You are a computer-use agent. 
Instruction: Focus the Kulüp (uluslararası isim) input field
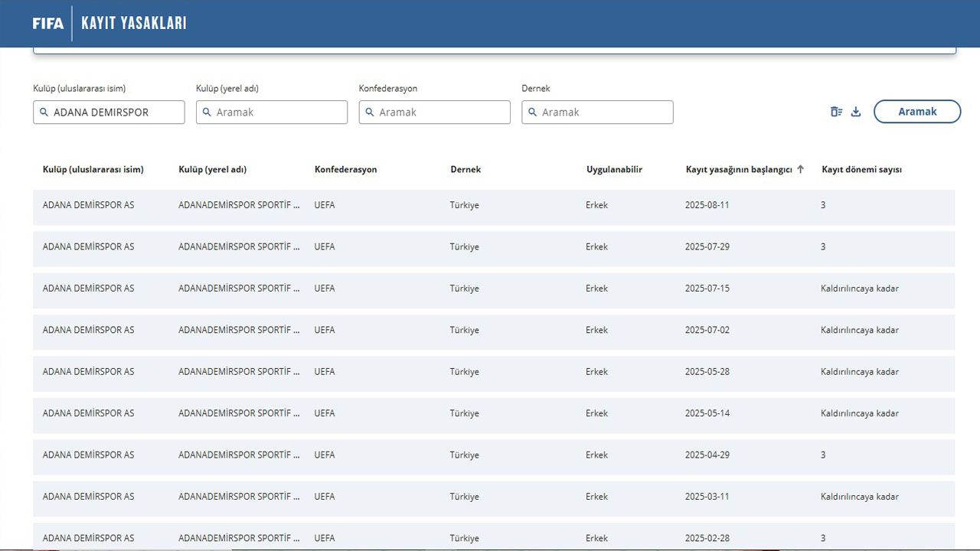click(115, 112)
